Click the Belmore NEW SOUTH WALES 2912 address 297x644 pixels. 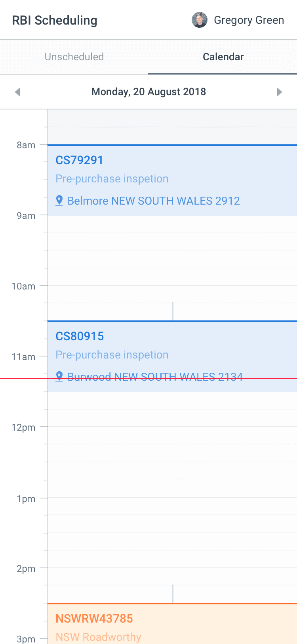(x=154, y=201)
